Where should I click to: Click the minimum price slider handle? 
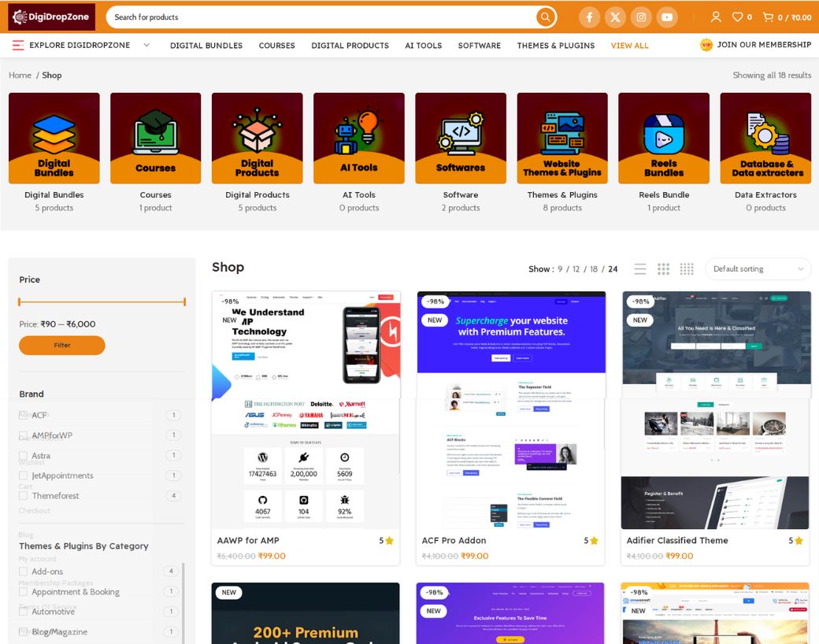pos(20,302)
